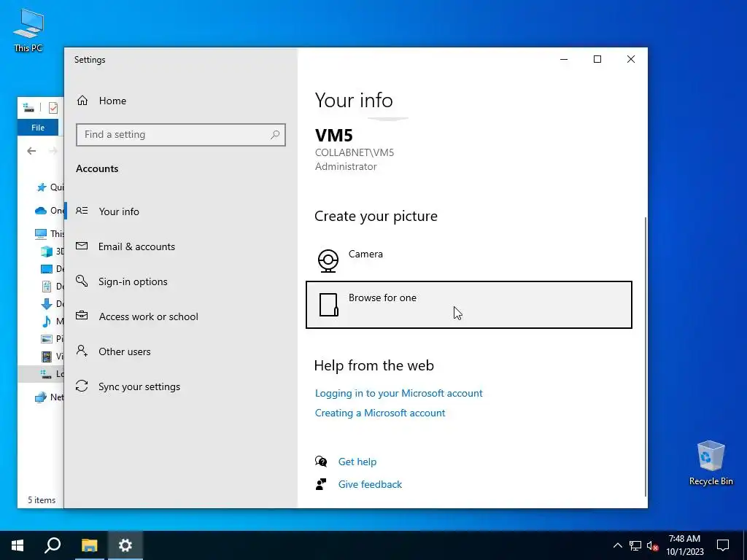Switch to File Explorer on taskbar
This screenshot has width=747, height=560.
point(89,545)
